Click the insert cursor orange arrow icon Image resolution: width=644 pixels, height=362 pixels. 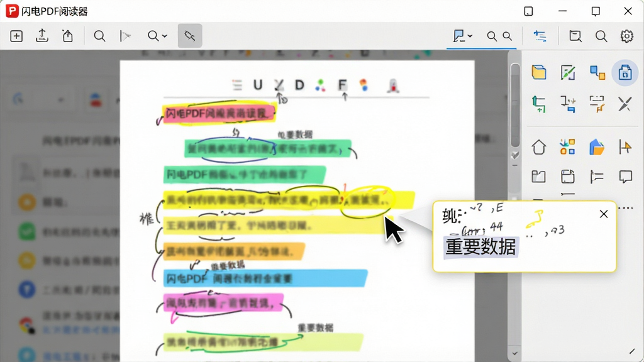(x=625, y=147)
